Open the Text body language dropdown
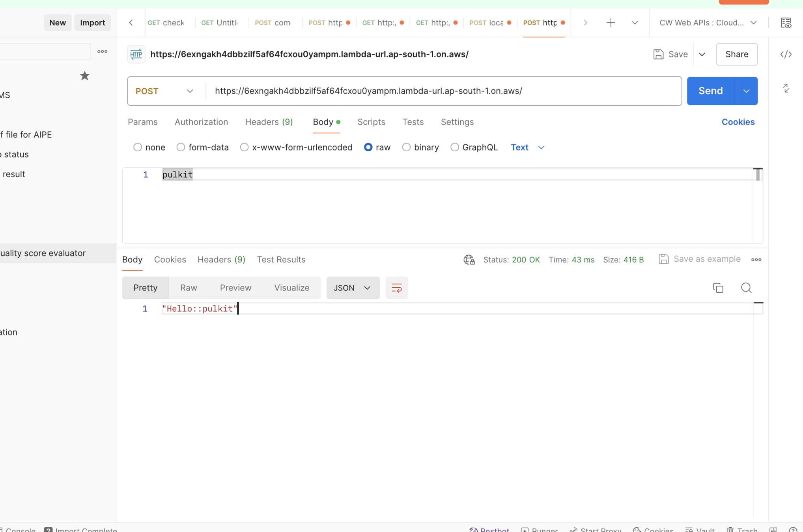Image resolution: width=803 pixels, height=532 pixels. [x=527, y=147]
